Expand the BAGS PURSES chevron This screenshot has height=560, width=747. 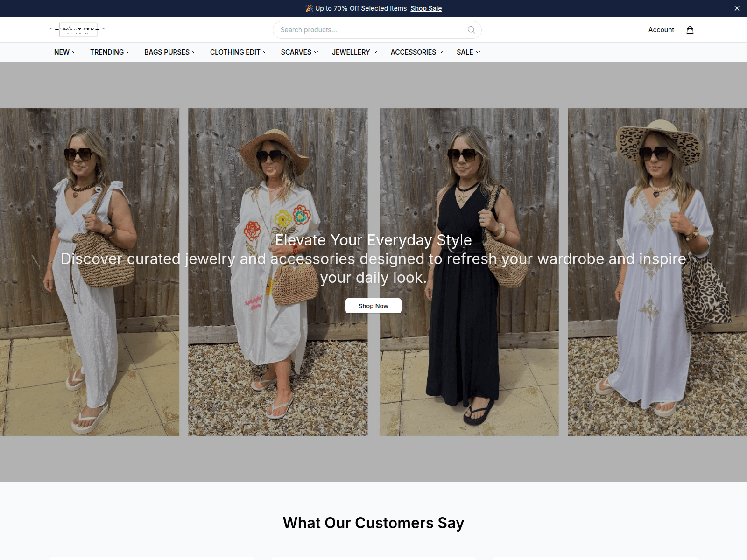pos(194,52)
